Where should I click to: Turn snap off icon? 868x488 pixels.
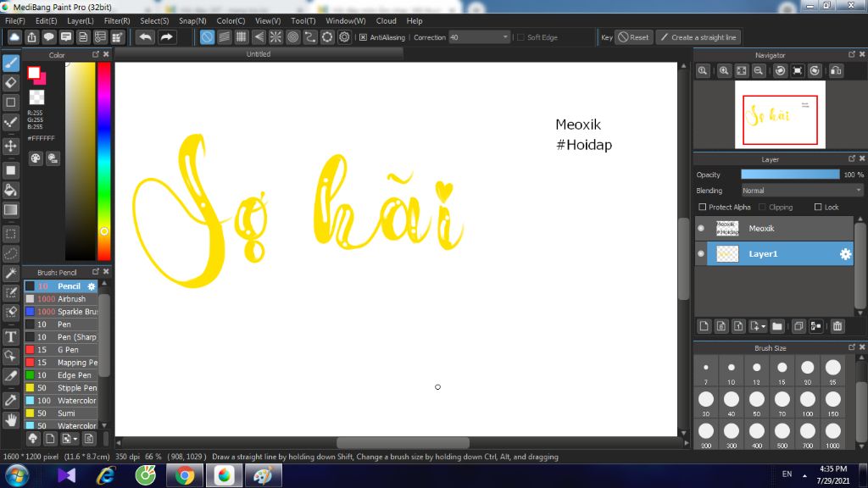pyautogui.click(x=207, y=37)
